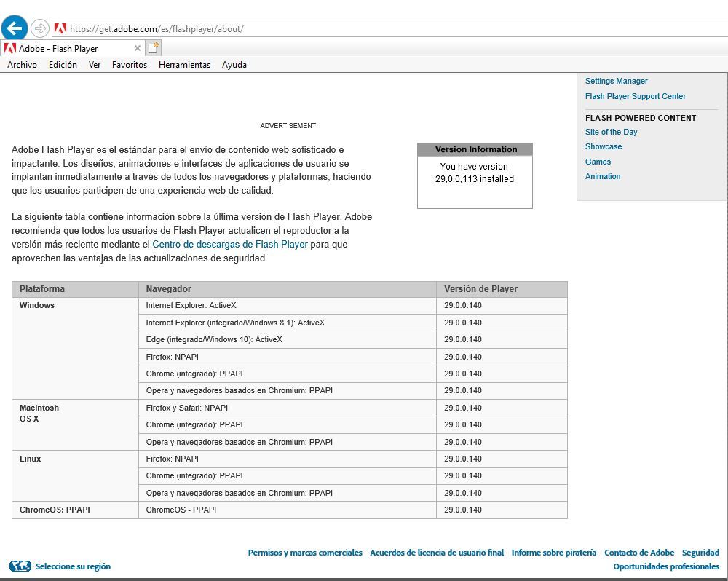Click the browser Back arrow button
The height and width of the screenshot is (581, 728).
tap(15, 28)
